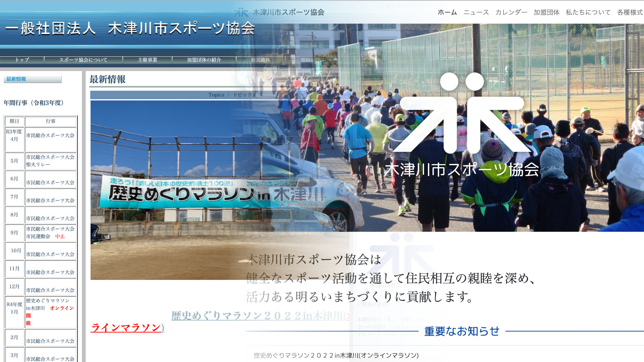Click the marathon banner photo under Topics
Image resolution: width=644 pixels, height=362 pixels.
220,190
